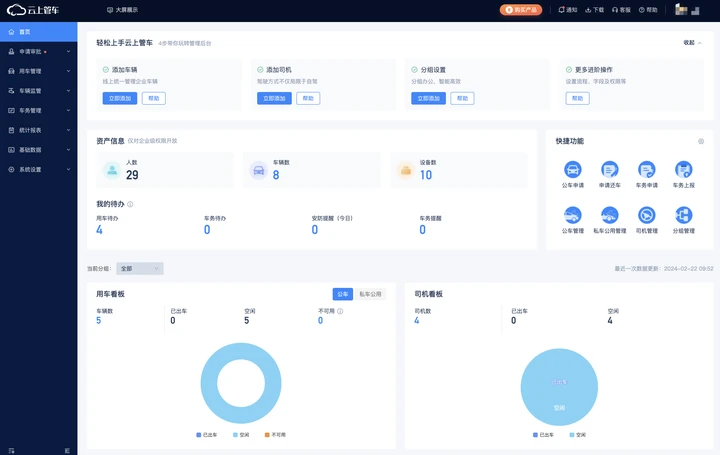Click the 设备数 value 10
The image size is (720, 455).
[x=426, y=175]
